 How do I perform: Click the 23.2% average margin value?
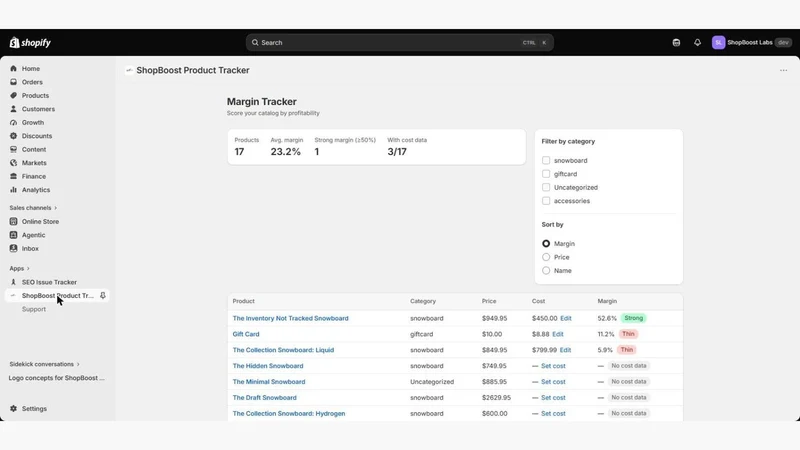[x=285, y=152]
